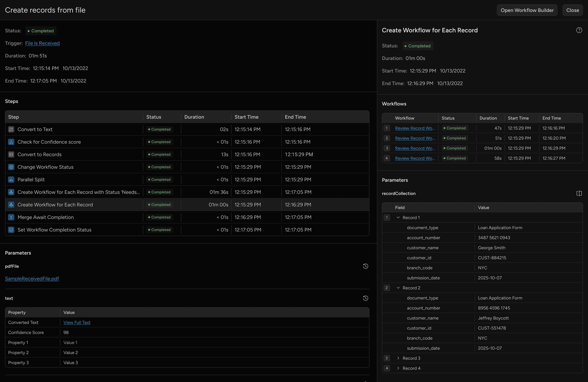The width and height of the screenshot is (588, 382).
Task: Collapse Record 1 in recordCollection
Action: 398,218
